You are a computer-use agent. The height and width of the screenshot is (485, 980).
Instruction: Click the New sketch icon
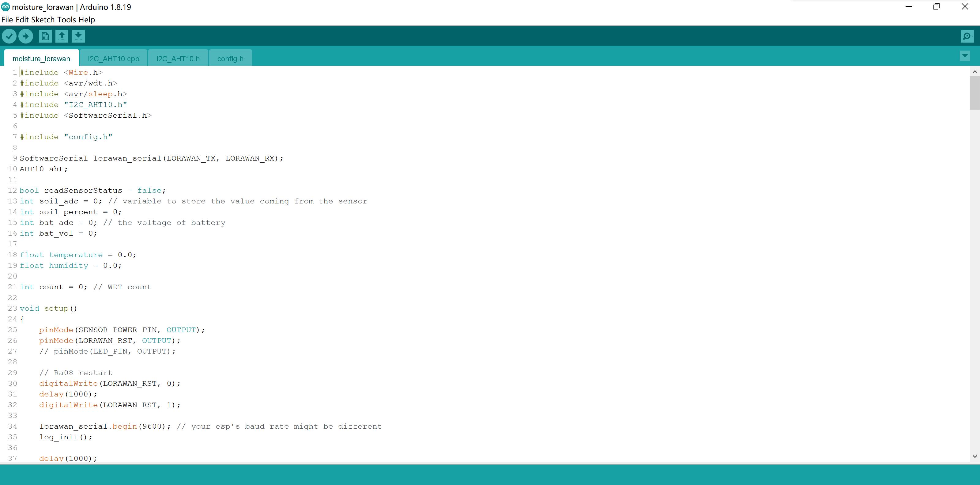[44, 36]
